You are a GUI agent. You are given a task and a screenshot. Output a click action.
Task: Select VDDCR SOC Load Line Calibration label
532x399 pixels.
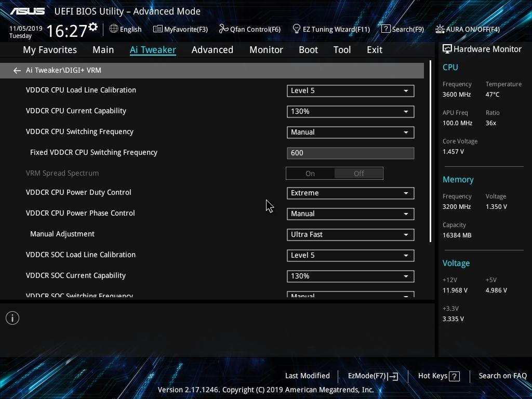point(81,255)
